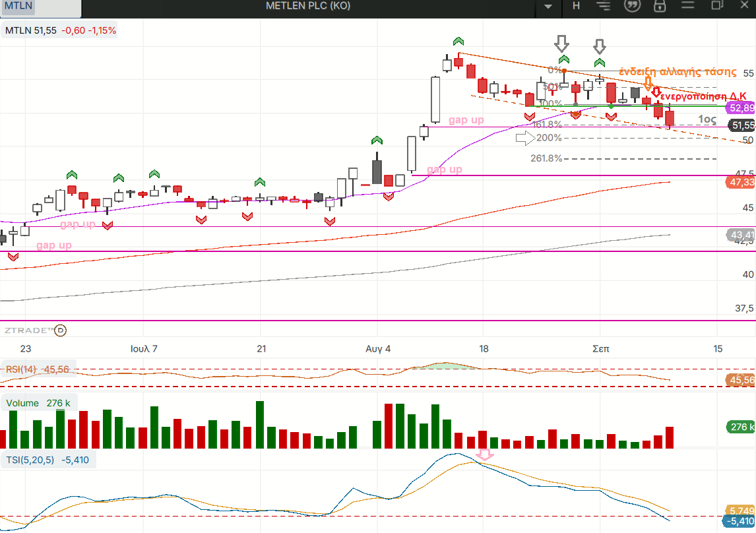Click the red 47,33 moving average tag

click(741, 182)
